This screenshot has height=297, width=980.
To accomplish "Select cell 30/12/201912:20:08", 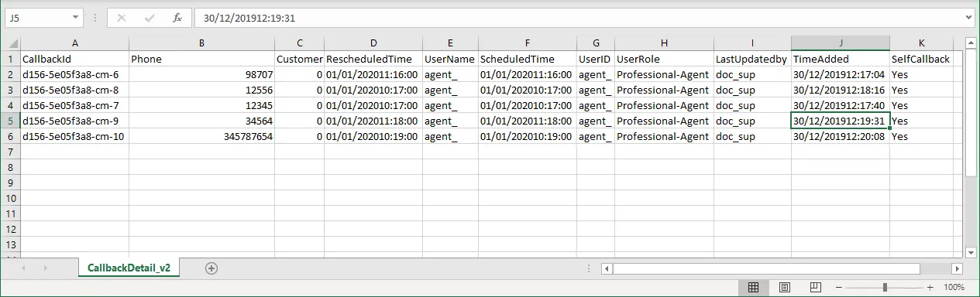I will pyautogui.click(x=841, y=136).
